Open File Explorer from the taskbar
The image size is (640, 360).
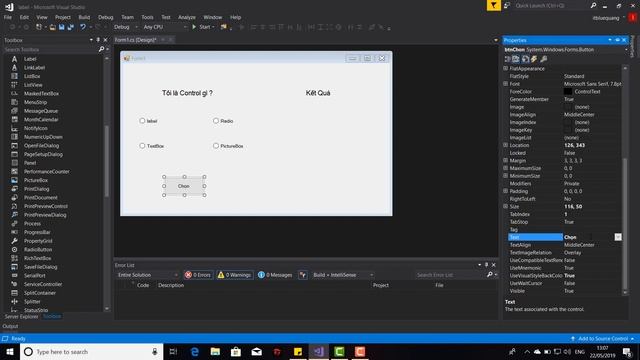(x=215, y=352)
